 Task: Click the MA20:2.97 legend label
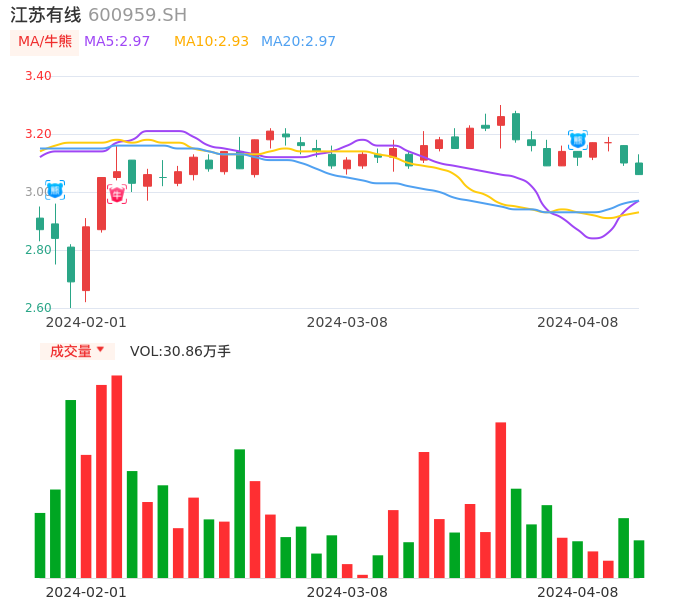coord(298,41)
